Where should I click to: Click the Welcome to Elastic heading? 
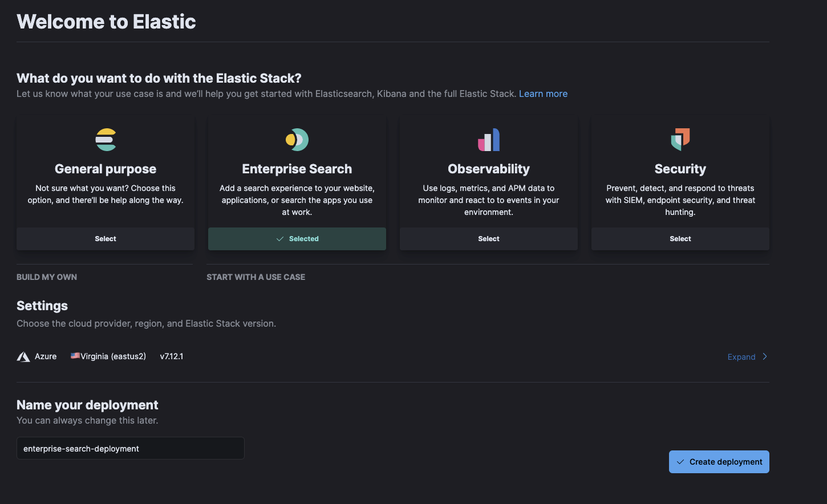(x=106, y=22)
